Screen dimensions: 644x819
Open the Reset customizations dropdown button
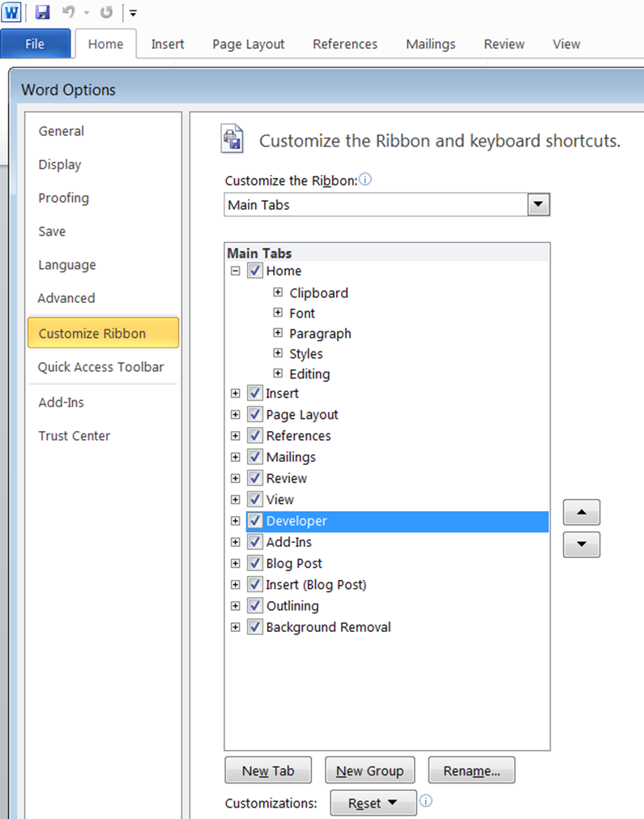[x=373, y=803]
